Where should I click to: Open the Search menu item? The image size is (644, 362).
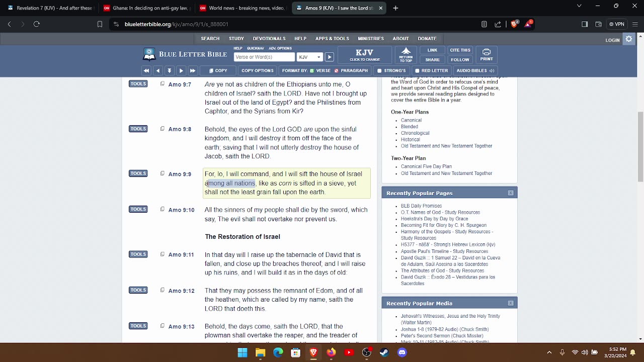(210, 39)
